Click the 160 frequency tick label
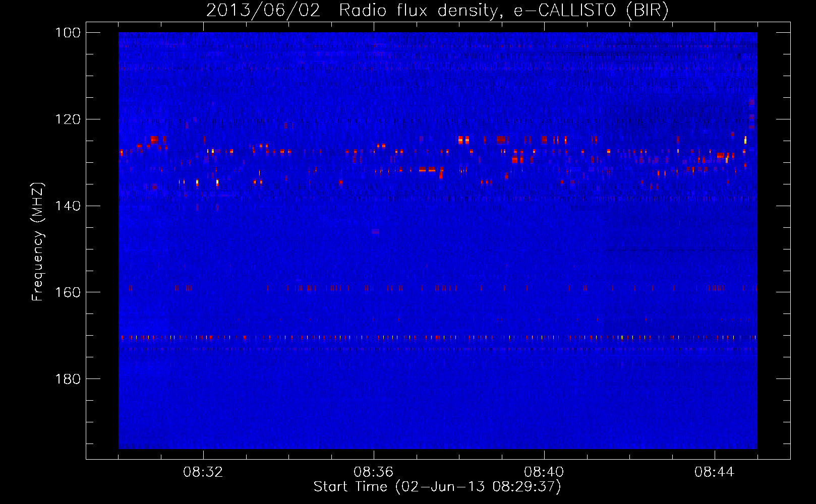The image size is (816, 504). (68, 292)
